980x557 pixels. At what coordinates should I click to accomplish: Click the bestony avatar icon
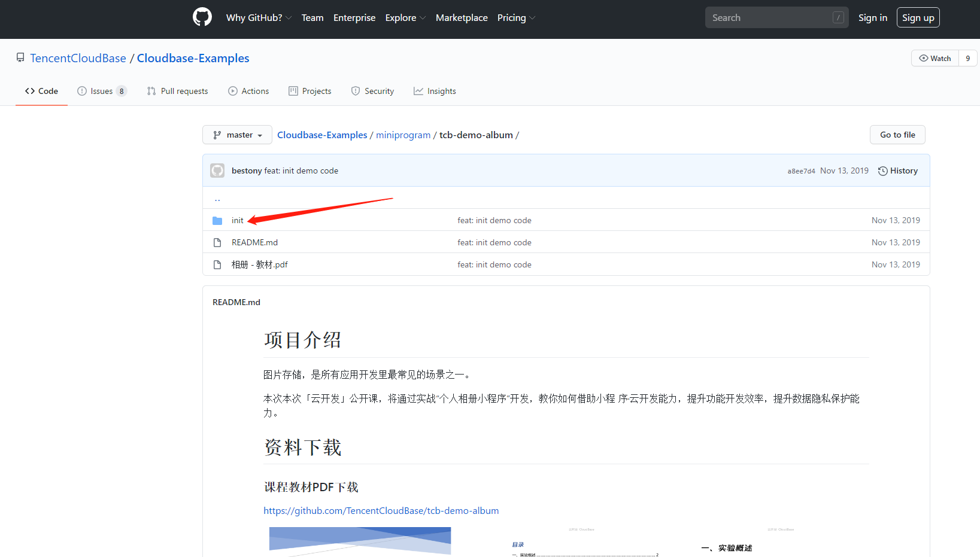pos(217,171)
